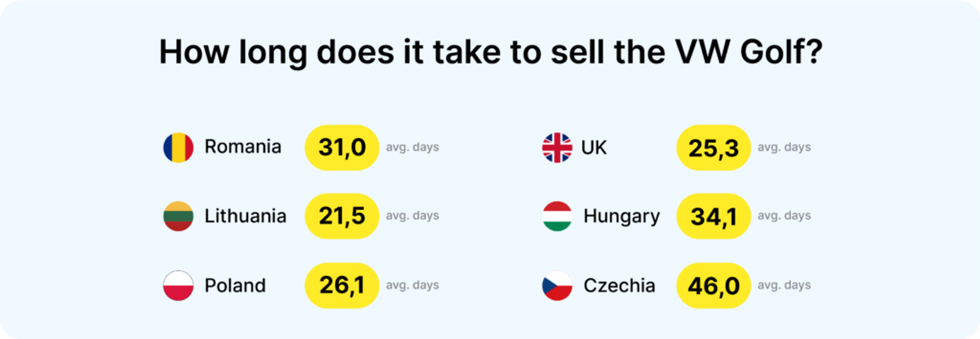Click the Poland country label
This screenshot has height=339, width=980.
point(235,286)
